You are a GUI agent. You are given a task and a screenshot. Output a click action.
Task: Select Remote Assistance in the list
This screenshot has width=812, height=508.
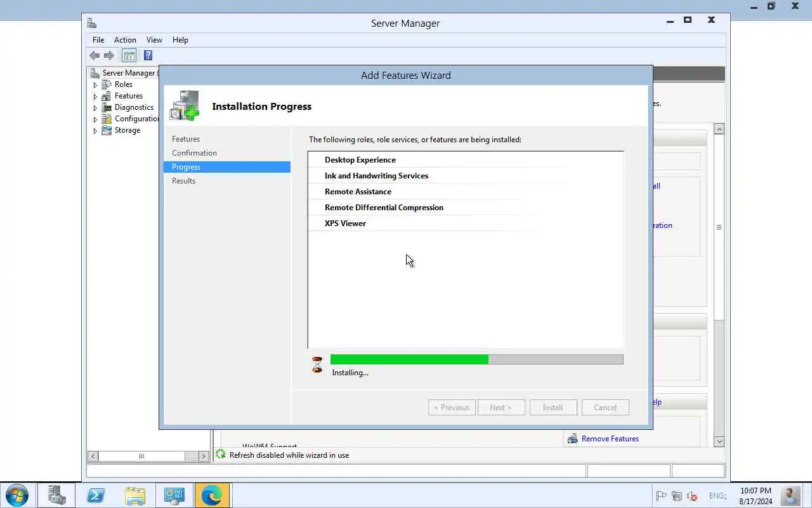358,192
